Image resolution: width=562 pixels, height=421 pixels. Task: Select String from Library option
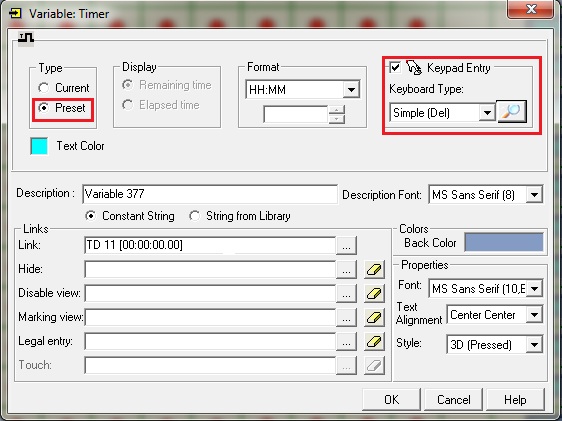[x=194, y=216]
